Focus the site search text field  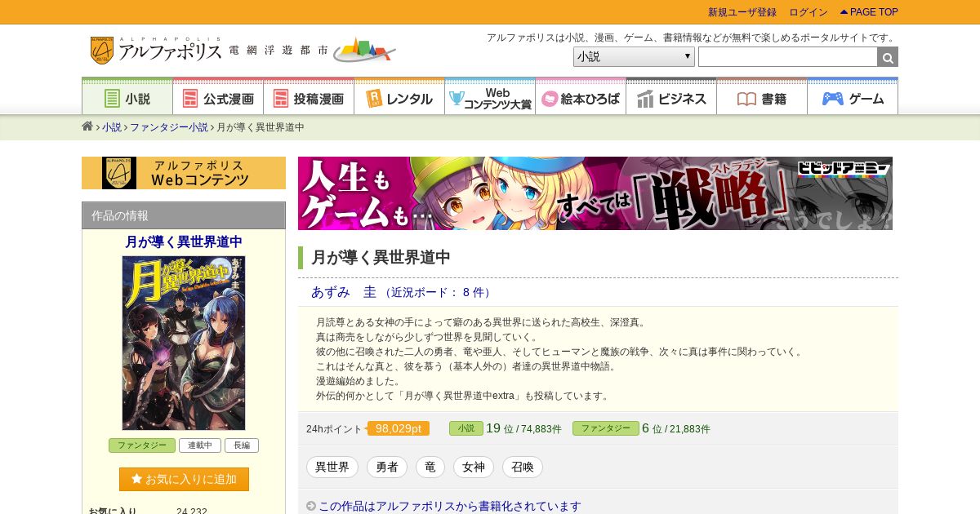coord(787,57)
